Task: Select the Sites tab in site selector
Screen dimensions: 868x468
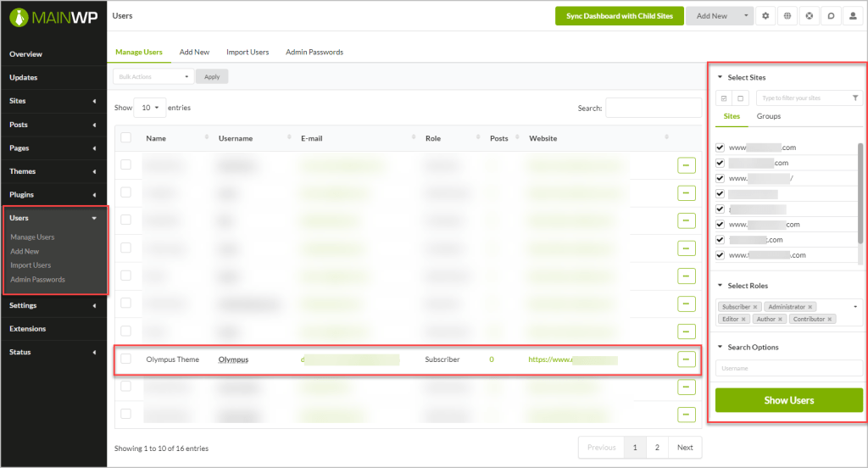Action: point(732,116)
